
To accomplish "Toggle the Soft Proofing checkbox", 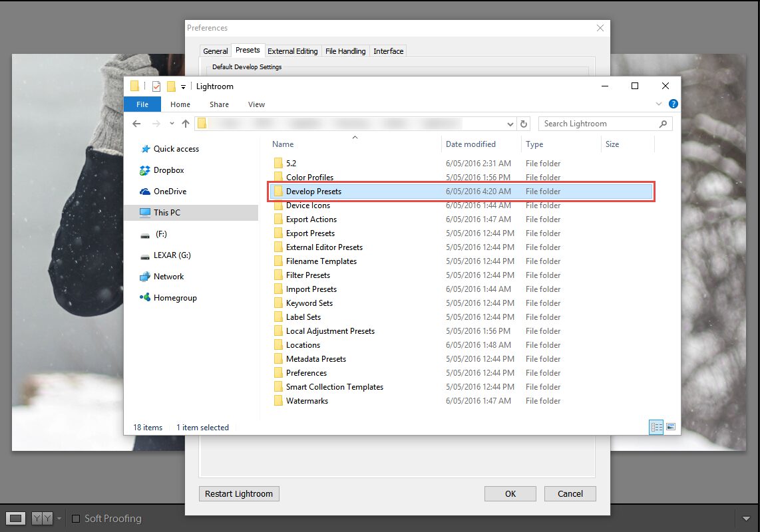I will coord(76,519).
